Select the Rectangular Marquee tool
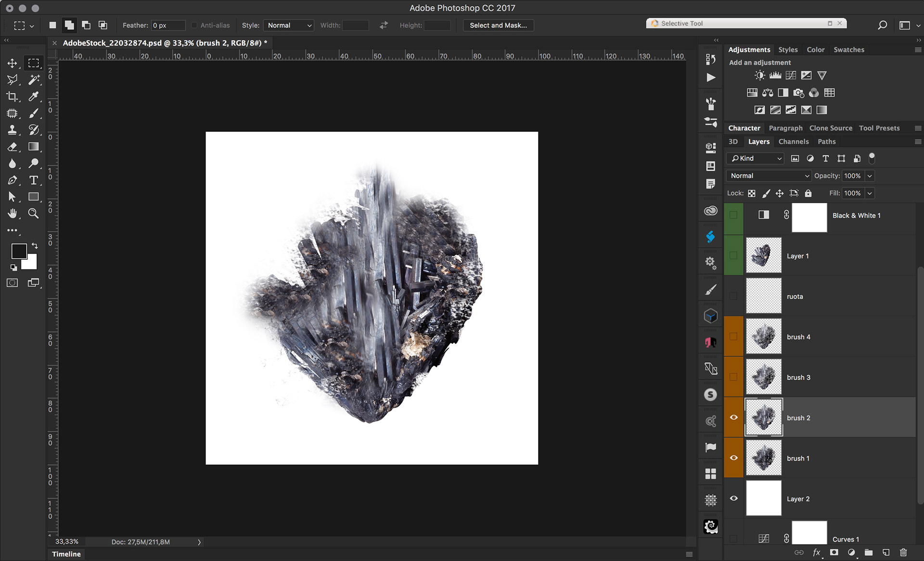 pyautogui.click(x=33, y=63)
